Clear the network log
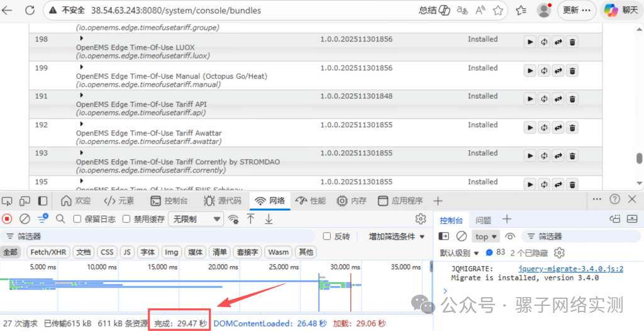The height and width of the screenshot is (331, 644). (25, 219)
